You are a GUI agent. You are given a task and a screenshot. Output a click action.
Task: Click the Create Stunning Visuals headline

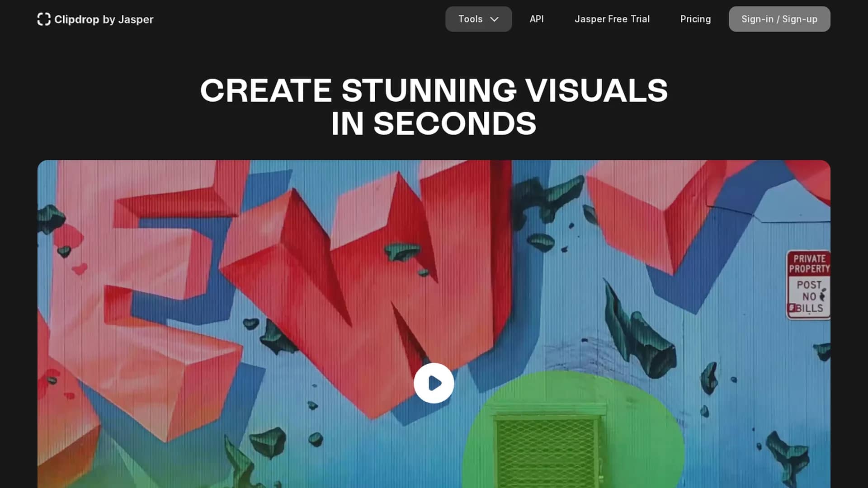tap(434, 107)
